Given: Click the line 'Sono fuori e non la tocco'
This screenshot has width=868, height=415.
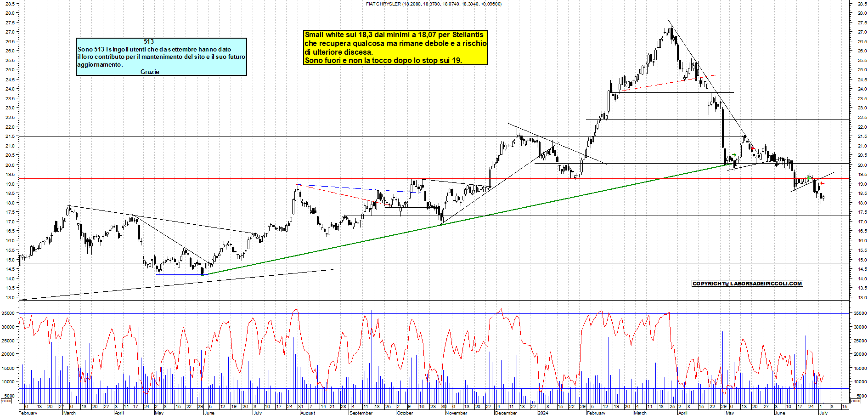Looking at the screenshot, I should (383, 60).
